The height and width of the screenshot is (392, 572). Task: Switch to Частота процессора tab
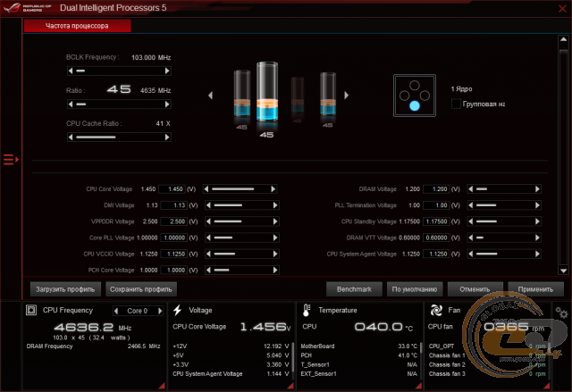[x=78, y=26]
